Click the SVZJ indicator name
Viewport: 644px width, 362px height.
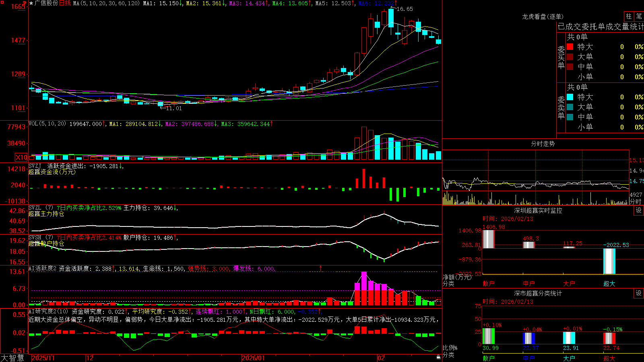pyautogui.click(x=35, y=166)
